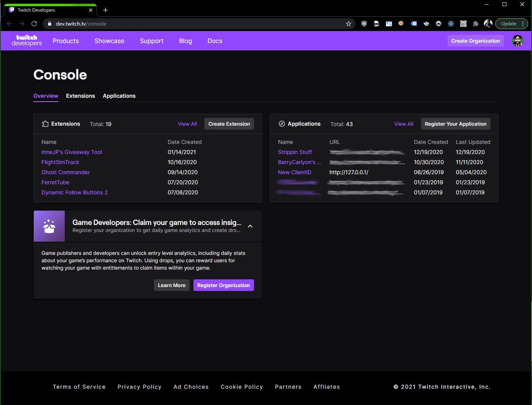Click the Chrome Update button
This screenshot has height=405, width=532.
(509, 24)
